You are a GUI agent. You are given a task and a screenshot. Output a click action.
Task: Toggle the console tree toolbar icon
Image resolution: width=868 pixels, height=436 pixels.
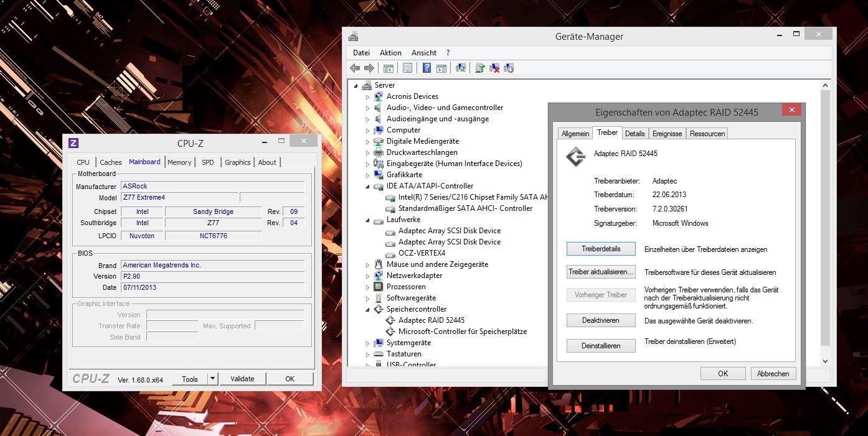click(388, 68)
